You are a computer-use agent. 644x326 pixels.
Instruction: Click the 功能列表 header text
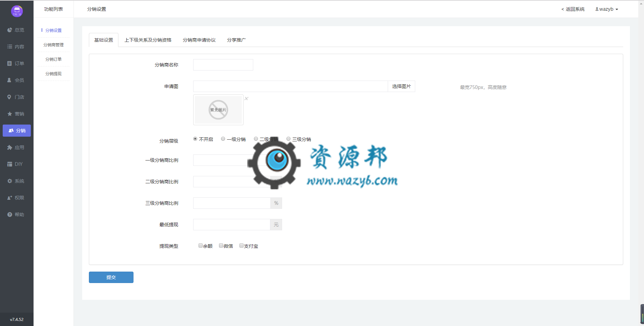click(54, 9)
